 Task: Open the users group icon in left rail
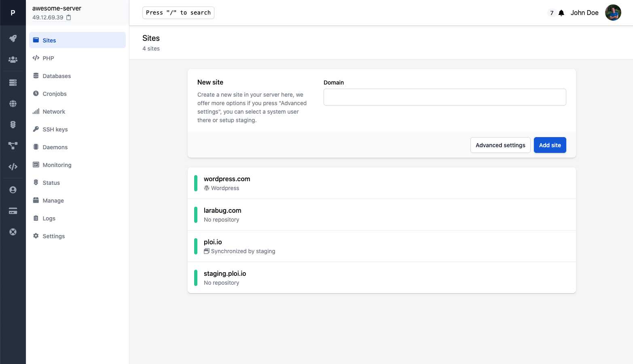pos(13,59)
